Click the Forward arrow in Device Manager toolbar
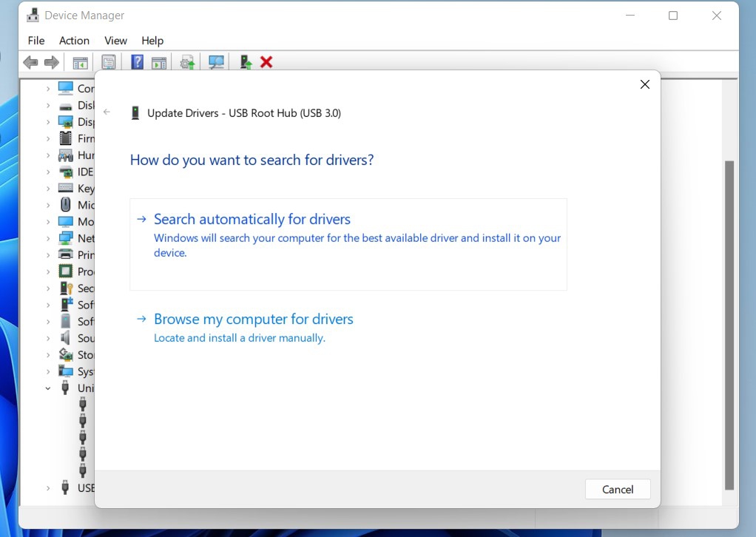The image size is (756, 537). point(52,62)
